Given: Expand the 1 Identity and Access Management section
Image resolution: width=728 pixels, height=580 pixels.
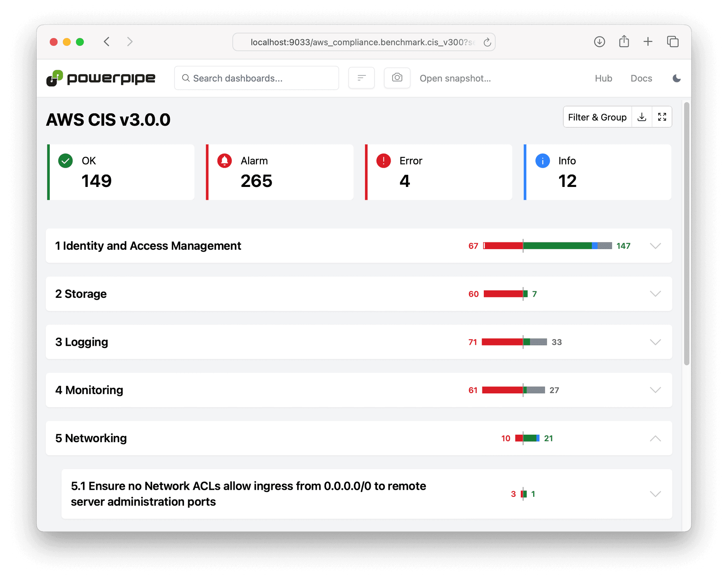Looking at the screenshot, I should point(655,246).
